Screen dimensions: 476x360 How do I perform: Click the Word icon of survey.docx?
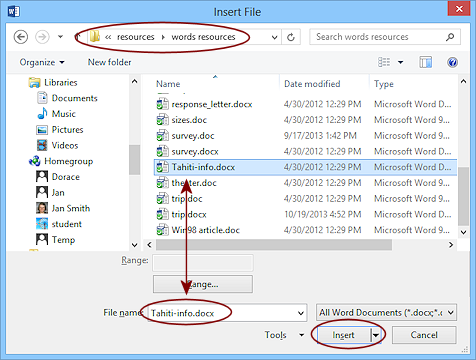(162, 151)
